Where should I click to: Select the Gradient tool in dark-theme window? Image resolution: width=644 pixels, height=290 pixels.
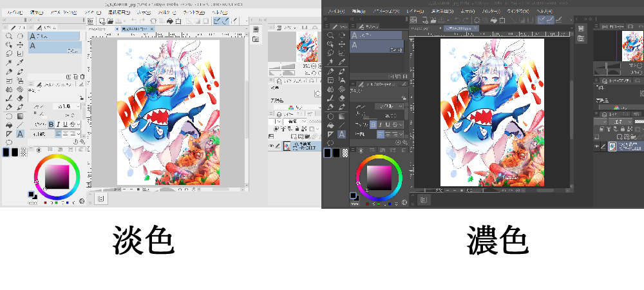coord(342,116)
